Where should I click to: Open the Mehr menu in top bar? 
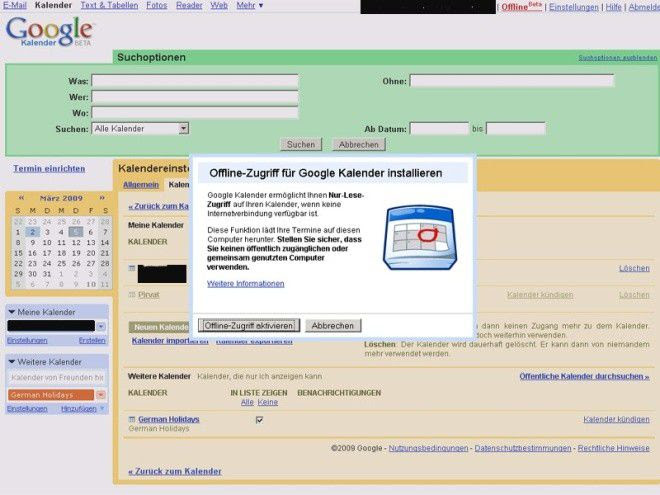point(250,5)
